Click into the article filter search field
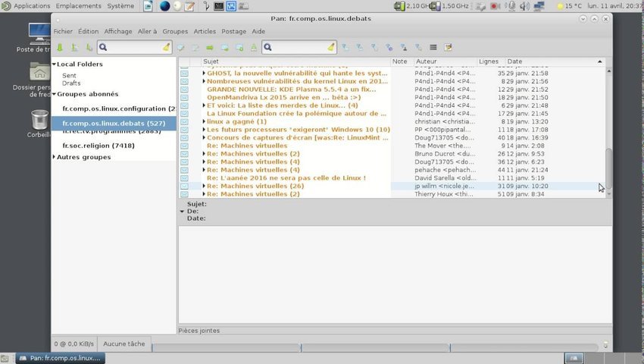Viewport: 644px width, 364px height. click(300, 47)
